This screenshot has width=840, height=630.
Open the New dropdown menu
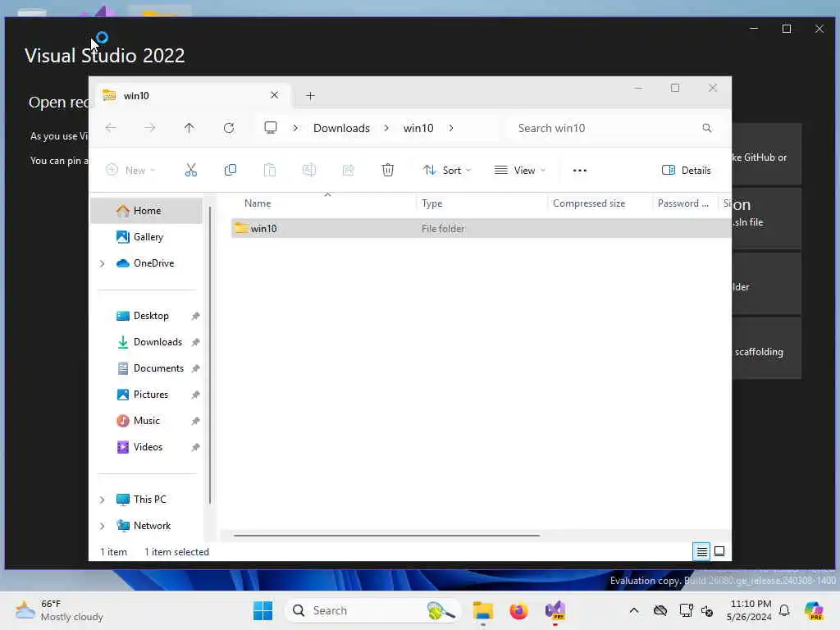[x=130, y=171]
